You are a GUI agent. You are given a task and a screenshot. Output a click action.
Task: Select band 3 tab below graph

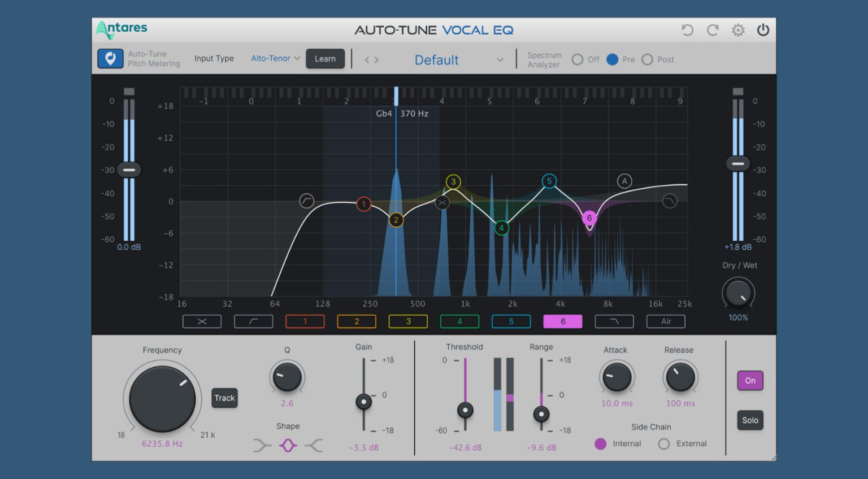[408, 321]
